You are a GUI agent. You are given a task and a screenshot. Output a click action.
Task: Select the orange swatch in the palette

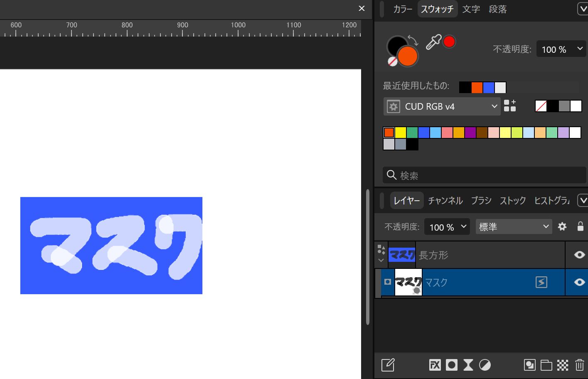[x=389, y=132]
